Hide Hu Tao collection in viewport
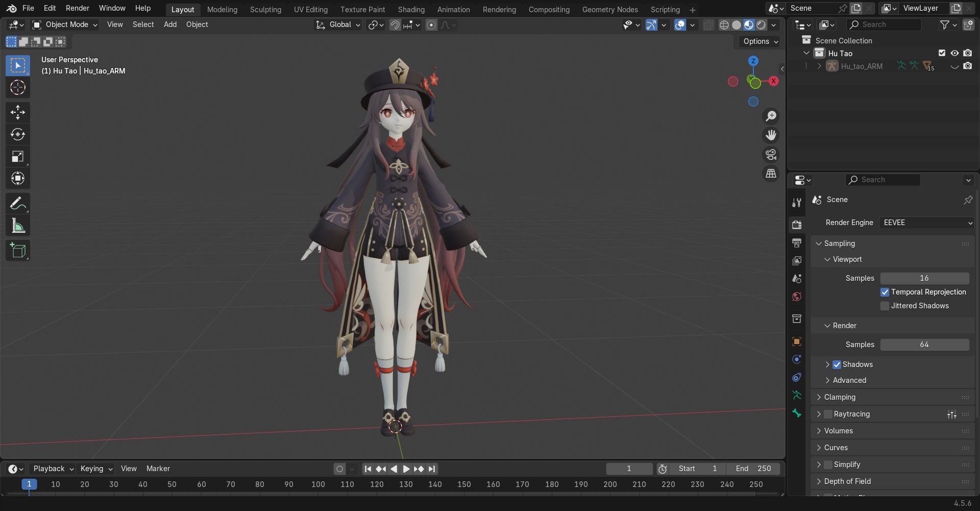Viewport: 980px width, 511px height. [954, 53]
